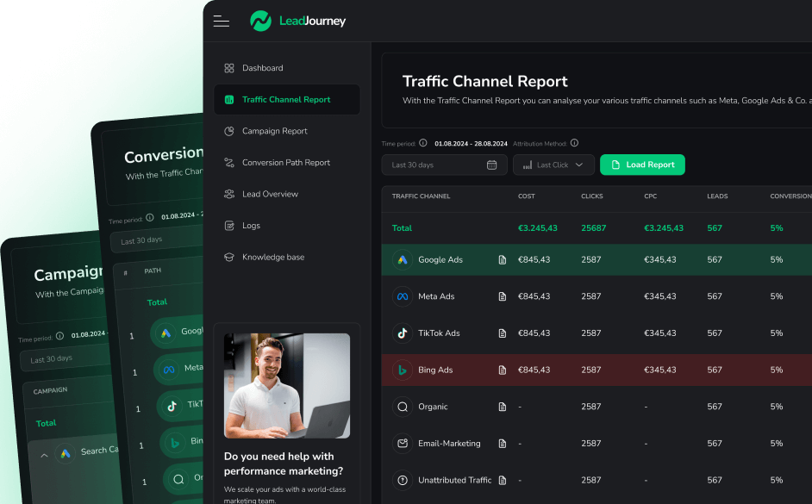Viewport: 812px width, 504px height.
Task: Open Conversion Path Report from sidebar
Action: (287, 163)
